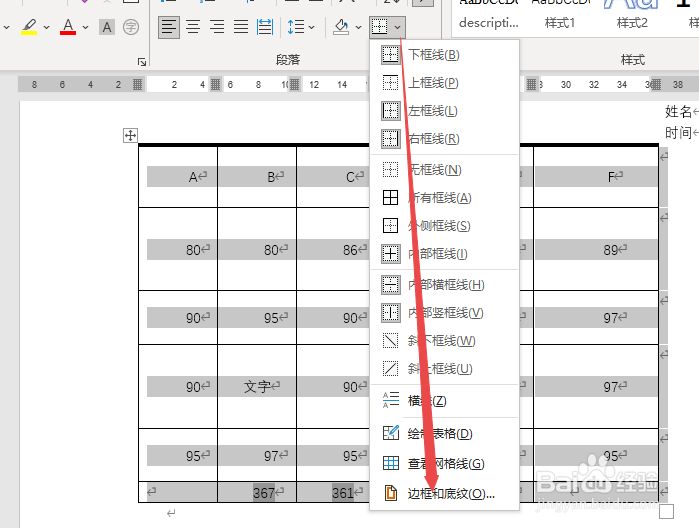Viewport: 699px width, 528px height.
Task: Click the enclosed character 字 icon
Action: [x=131, y=27]
